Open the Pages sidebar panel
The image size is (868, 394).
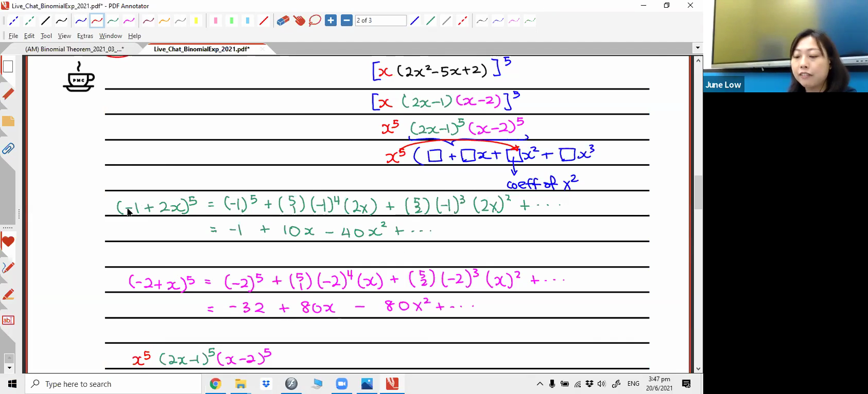pyautogui.click(x=8, y=67)
